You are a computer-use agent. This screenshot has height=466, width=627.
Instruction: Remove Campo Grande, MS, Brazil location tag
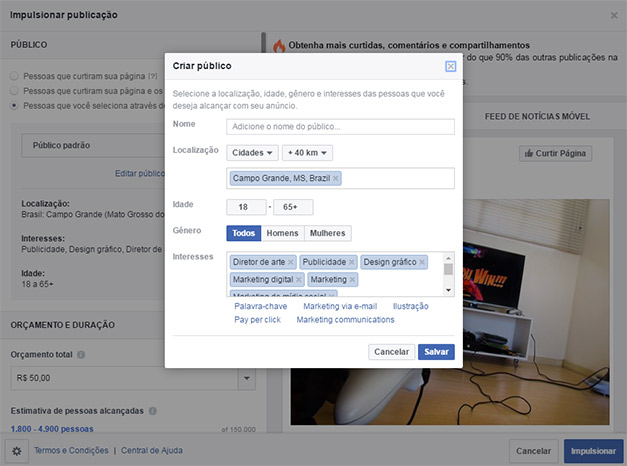335,178
